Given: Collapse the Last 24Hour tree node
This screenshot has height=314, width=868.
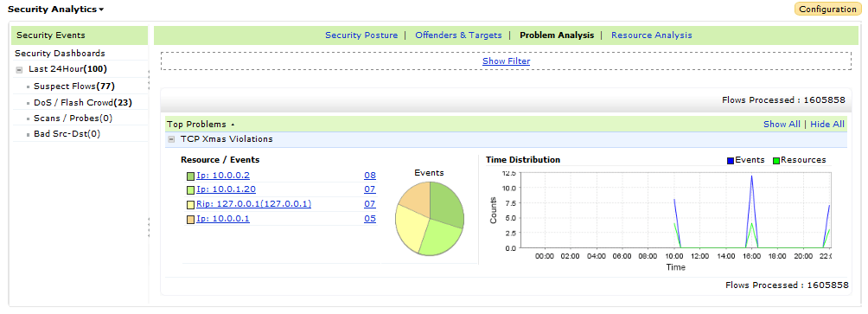Looking at the screenshot, I should tap(19, 70).
